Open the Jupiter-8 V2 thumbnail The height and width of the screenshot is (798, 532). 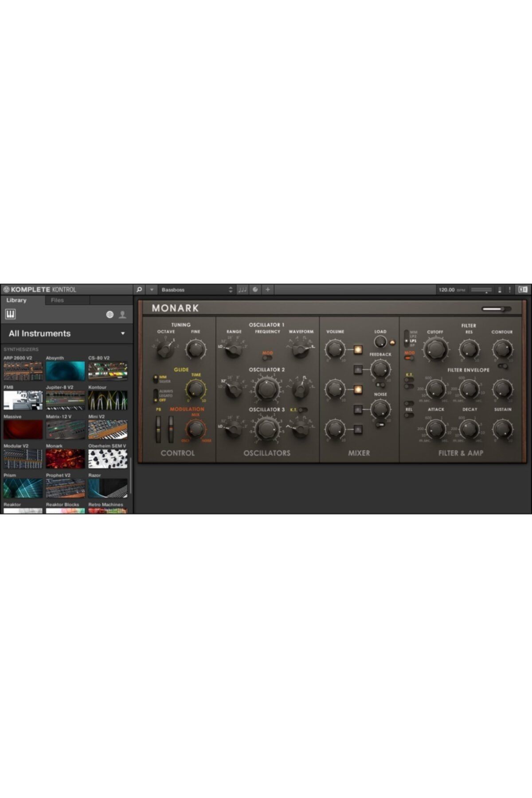[x=65, y=400]
